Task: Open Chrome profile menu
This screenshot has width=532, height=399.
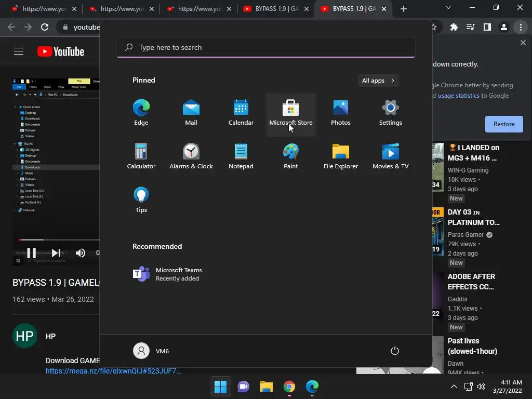Action: point(504,27)
